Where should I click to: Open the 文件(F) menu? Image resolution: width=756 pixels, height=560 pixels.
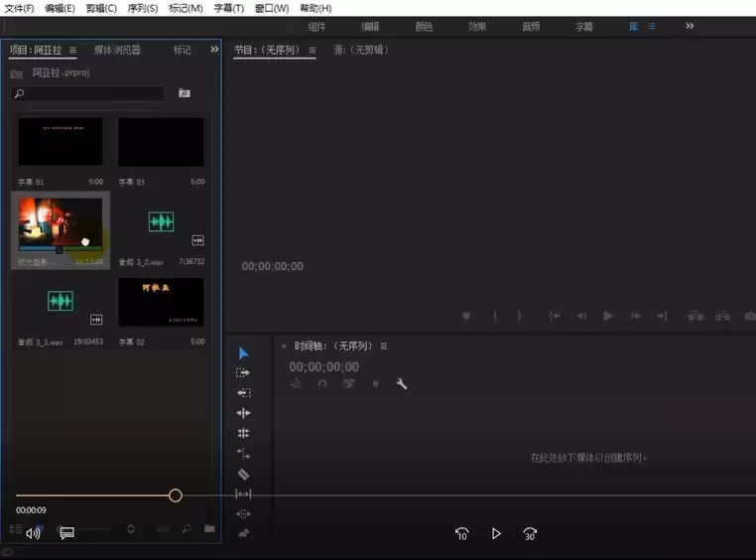click(x=19, y=8)
